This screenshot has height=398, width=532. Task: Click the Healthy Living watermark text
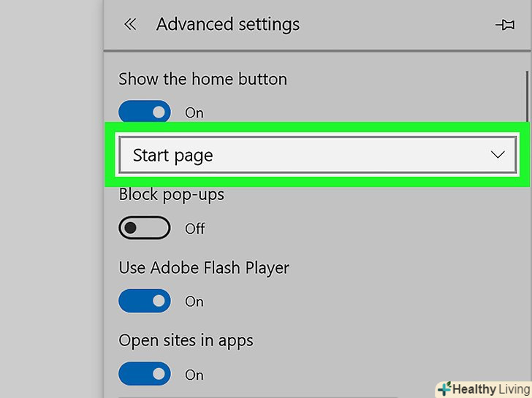coord(490,389)
